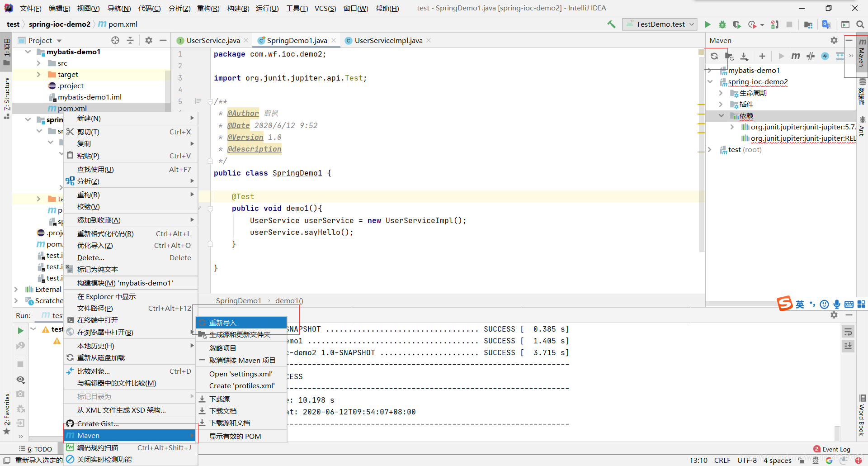Switch to UserServiceImpl.java editor tab
This screenshot has width=868, height=466.
pyautogui.click(x=388, y=40)
